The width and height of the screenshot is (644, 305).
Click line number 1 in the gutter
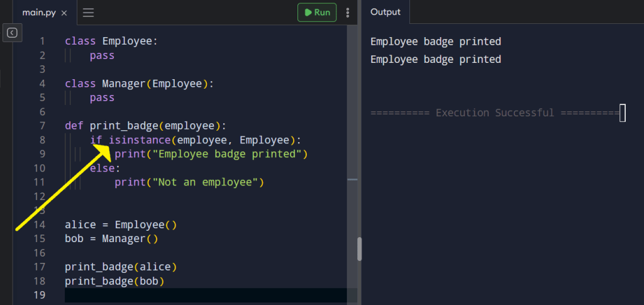pyautogui.click(x=42, y=42)
